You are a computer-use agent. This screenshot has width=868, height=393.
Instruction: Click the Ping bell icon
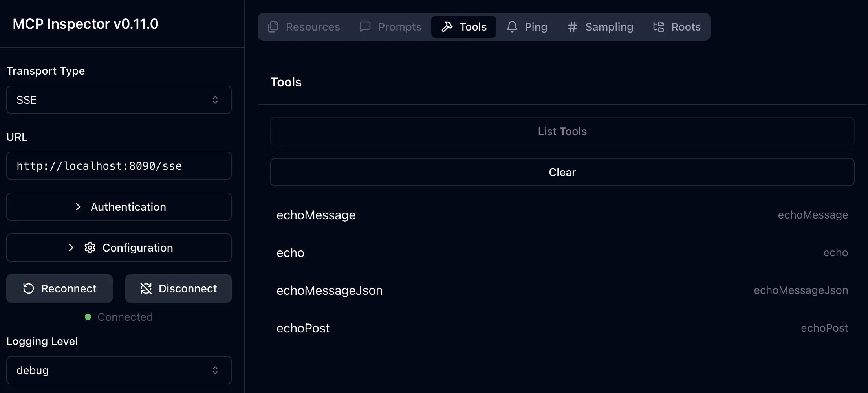coord(512,27)
